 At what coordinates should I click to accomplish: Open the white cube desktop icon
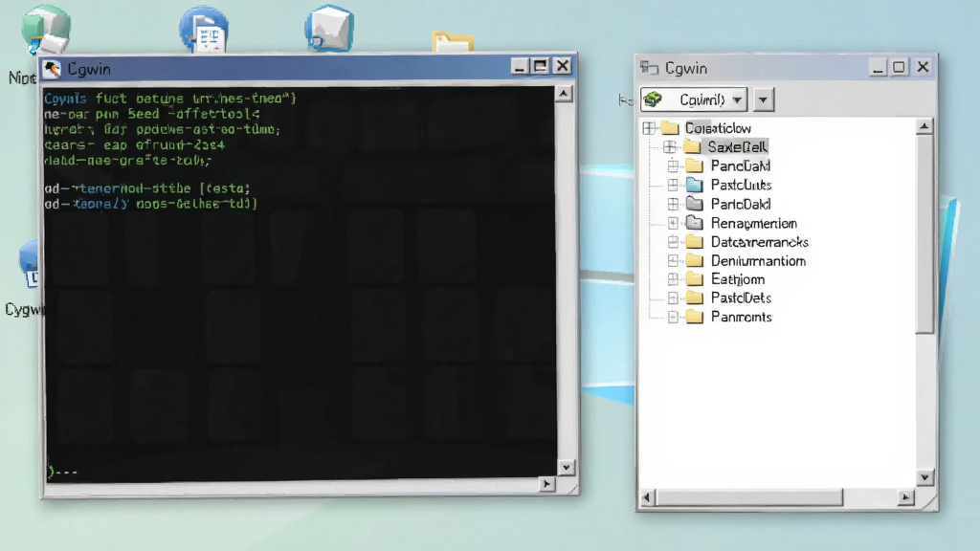329,28
